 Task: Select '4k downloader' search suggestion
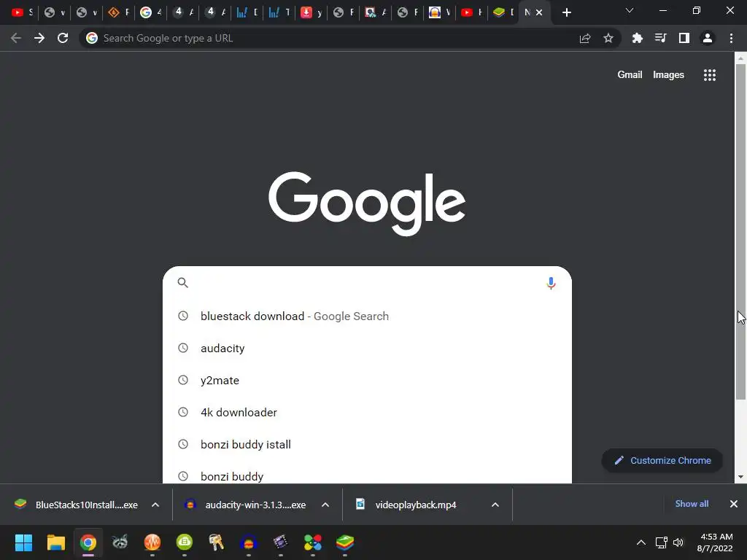coord(367,413)
